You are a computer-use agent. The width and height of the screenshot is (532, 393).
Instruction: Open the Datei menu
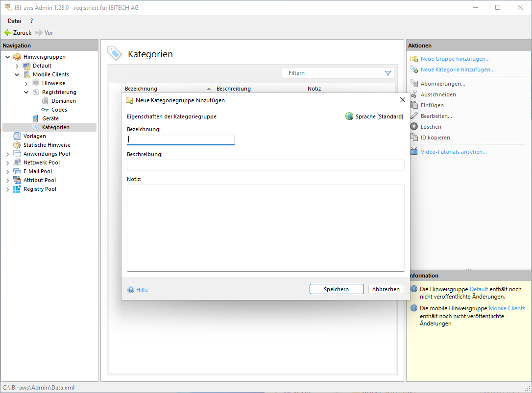pyautogui.click(x=14, y=21)
